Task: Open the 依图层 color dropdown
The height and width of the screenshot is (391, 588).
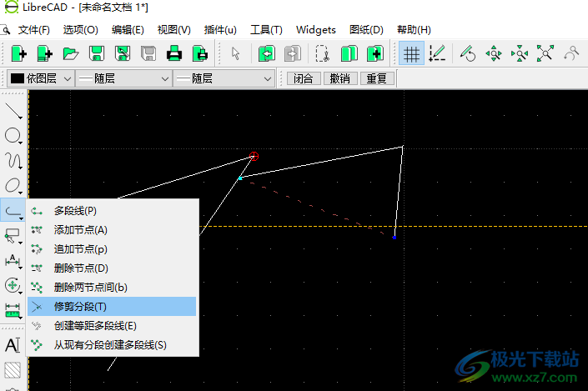Action: 40,78
